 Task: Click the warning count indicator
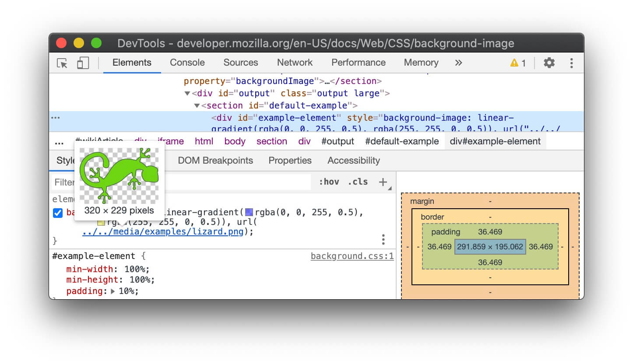coord(518,63)
